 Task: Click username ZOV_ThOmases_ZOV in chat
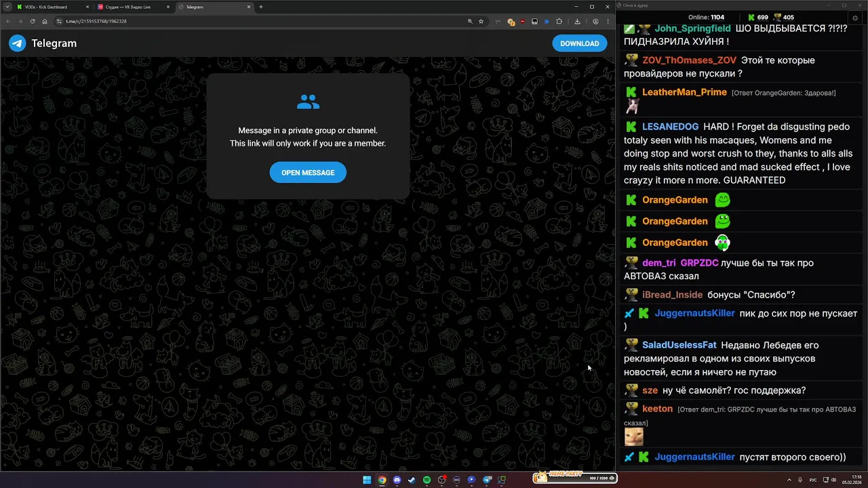[689, 60]
